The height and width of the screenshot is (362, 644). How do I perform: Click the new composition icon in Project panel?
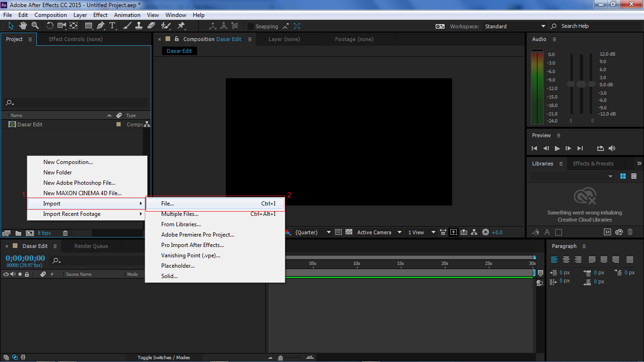(x=30, y=233)
